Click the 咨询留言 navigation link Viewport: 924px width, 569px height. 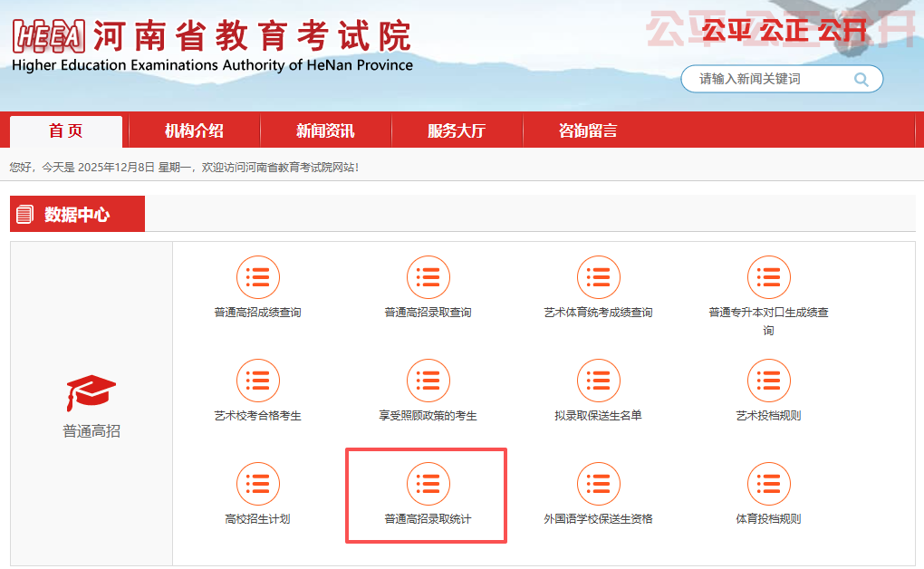coord(588,131)
